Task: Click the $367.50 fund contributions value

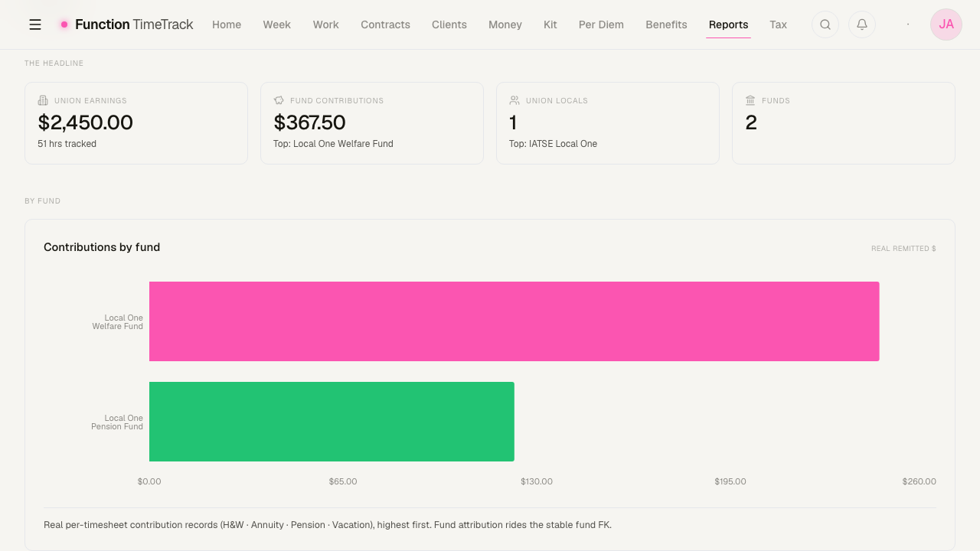Action: [x=309, y=122]
